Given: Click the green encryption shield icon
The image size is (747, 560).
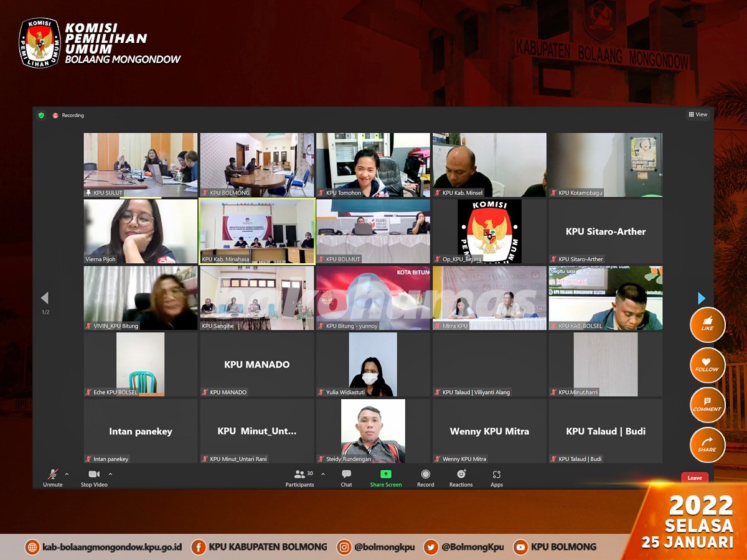Looking at the screenshot, I should tap(41, 115).
